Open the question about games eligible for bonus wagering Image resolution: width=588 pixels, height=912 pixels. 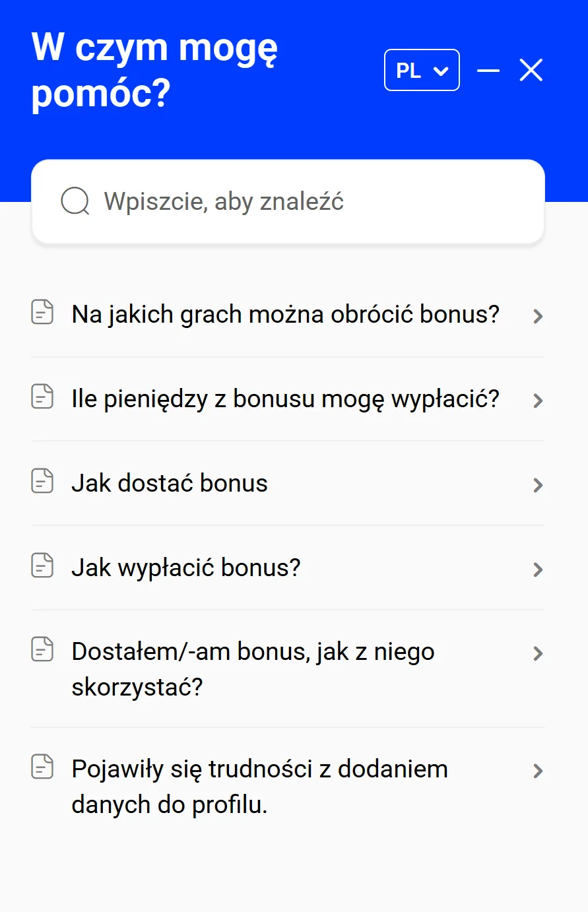(x=286, y=314)
